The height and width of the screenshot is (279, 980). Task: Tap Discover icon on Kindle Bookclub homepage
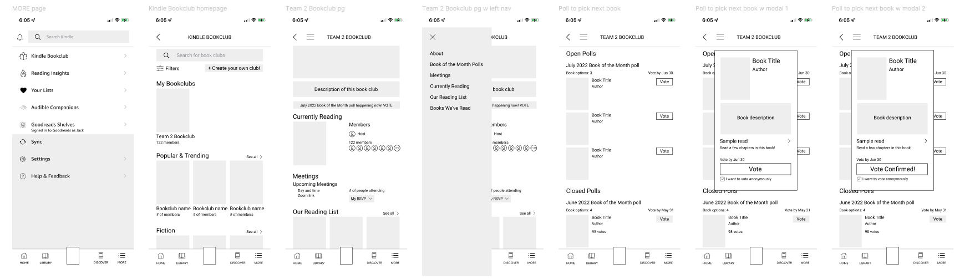point(237,256)
